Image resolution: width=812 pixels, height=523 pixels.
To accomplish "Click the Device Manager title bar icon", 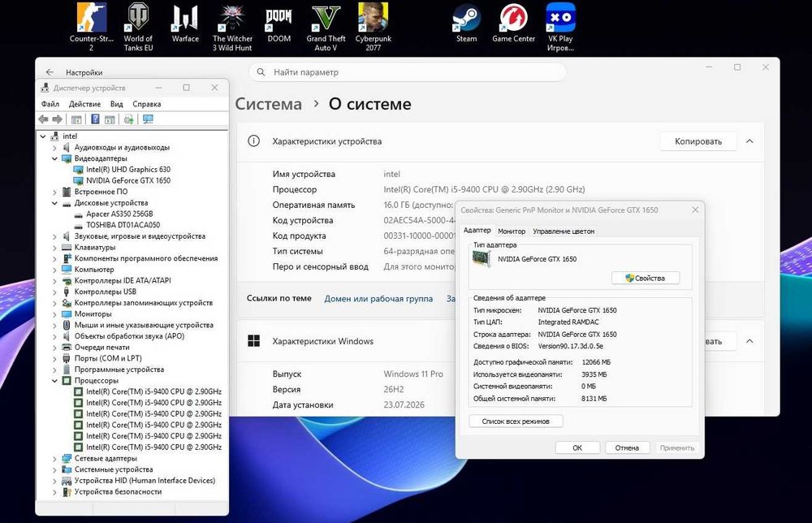I will pos(45,88).
